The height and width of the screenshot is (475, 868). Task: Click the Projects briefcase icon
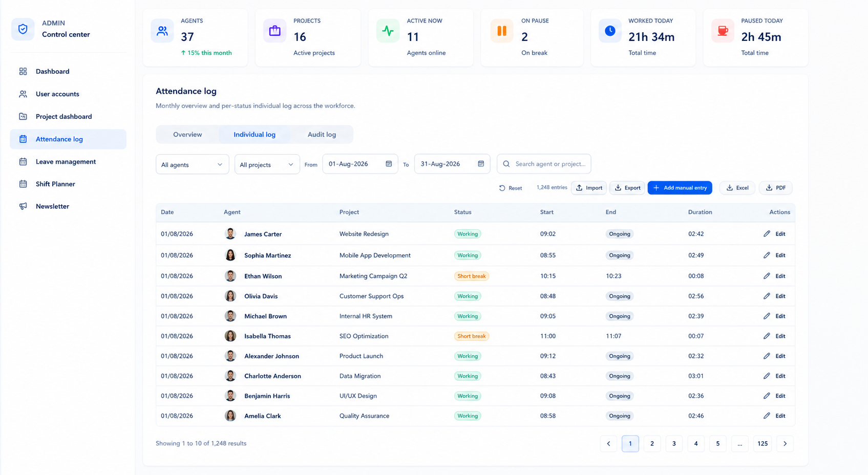275,31
